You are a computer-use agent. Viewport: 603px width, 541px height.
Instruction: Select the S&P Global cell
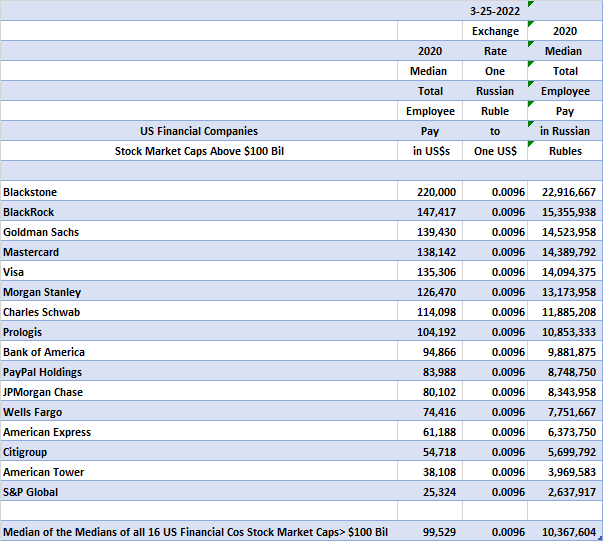click(199, 491)
